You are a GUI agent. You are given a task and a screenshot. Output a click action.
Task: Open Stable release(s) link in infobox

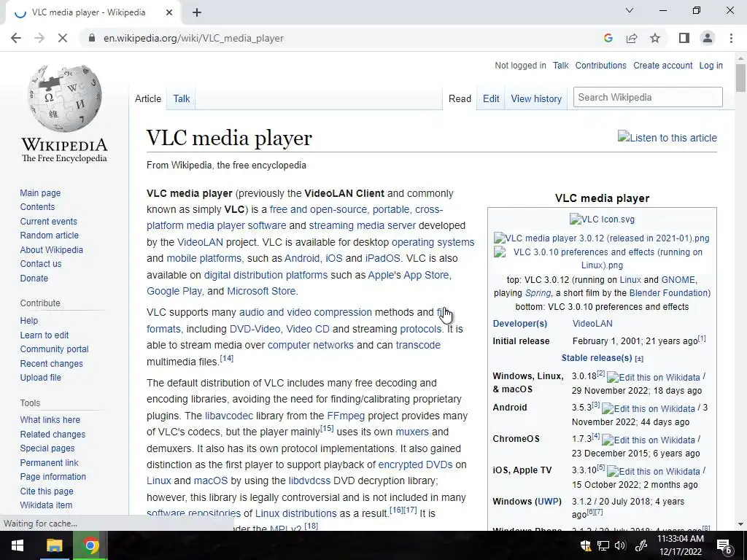click(597, 357)
